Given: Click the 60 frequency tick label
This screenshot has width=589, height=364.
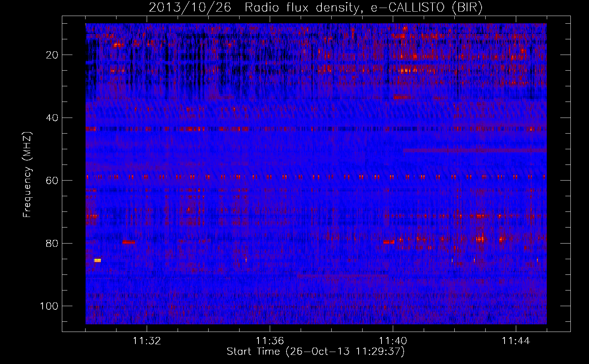Looking at the screenshot, I should pos(52,181).
